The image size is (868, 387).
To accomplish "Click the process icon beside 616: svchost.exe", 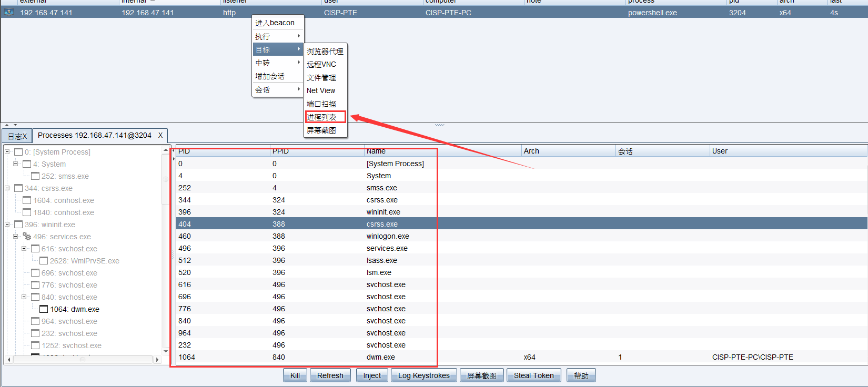I will [35, 249].
